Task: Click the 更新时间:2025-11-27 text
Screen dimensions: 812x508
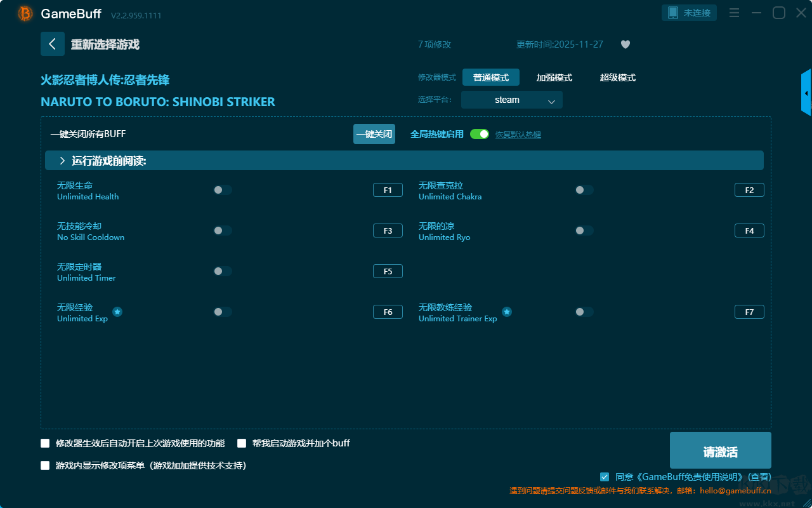Action: [560, 44]
